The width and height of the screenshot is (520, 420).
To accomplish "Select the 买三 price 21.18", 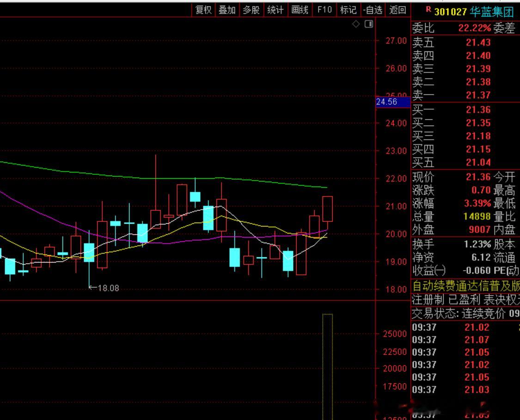I will click(478, 136).
